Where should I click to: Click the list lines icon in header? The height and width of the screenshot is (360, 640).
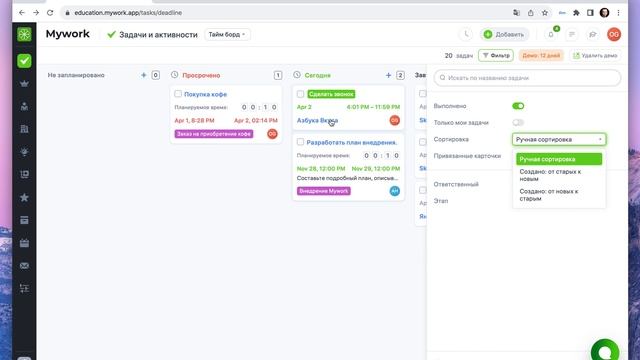tap(572, 34)
